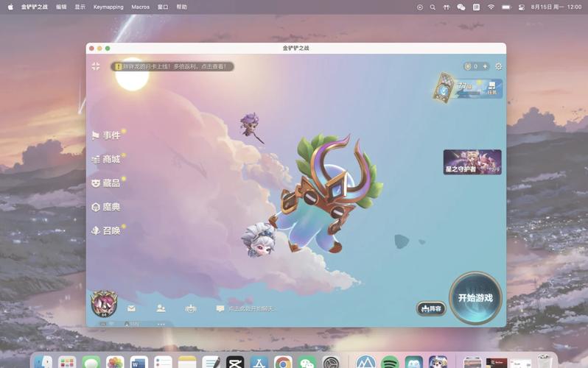Open the friends list icon
This screenshot has height=368, width=588.
click(x=161, y=309)
